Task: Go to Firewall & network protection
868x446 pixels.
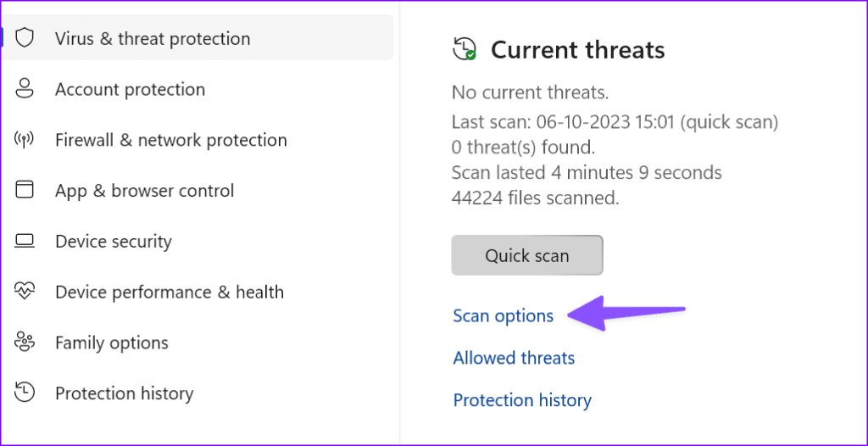Action: point(170,141)
